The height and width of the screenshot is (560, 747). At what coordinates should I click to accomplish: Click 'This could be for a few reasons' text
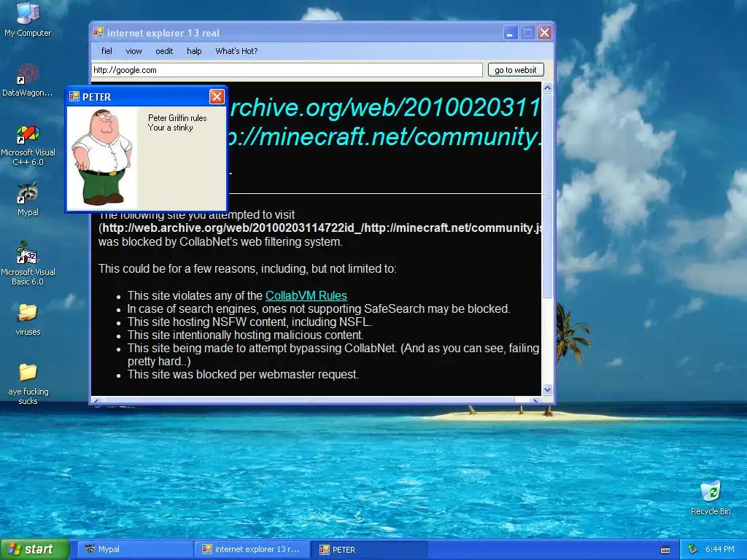(247, 268)
